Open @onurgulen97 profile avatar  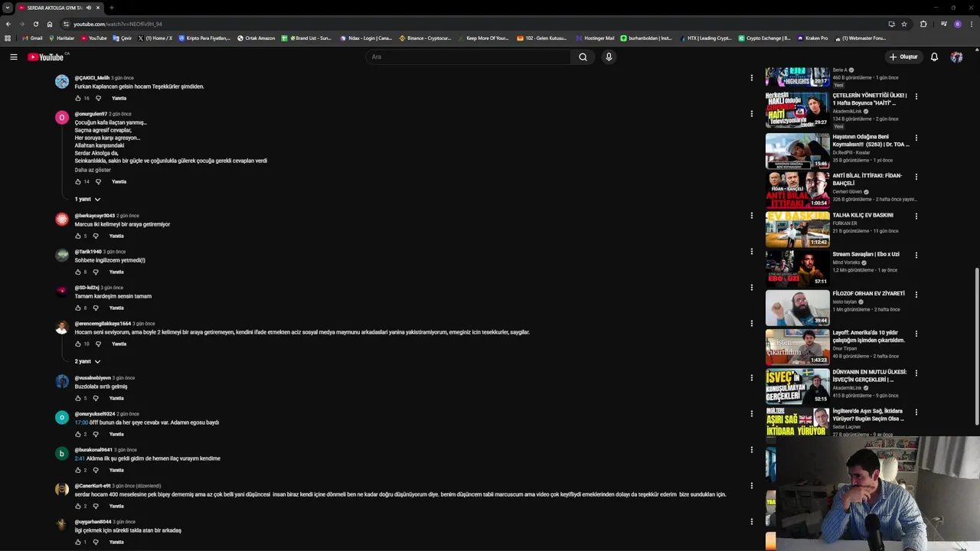62,117
